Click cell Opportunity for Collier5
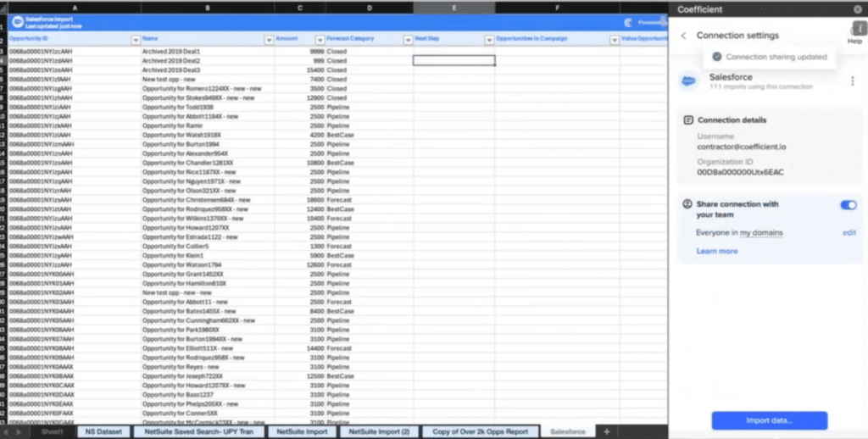The height and width of the screenshot is (439, 868). [x=208, y=247]
